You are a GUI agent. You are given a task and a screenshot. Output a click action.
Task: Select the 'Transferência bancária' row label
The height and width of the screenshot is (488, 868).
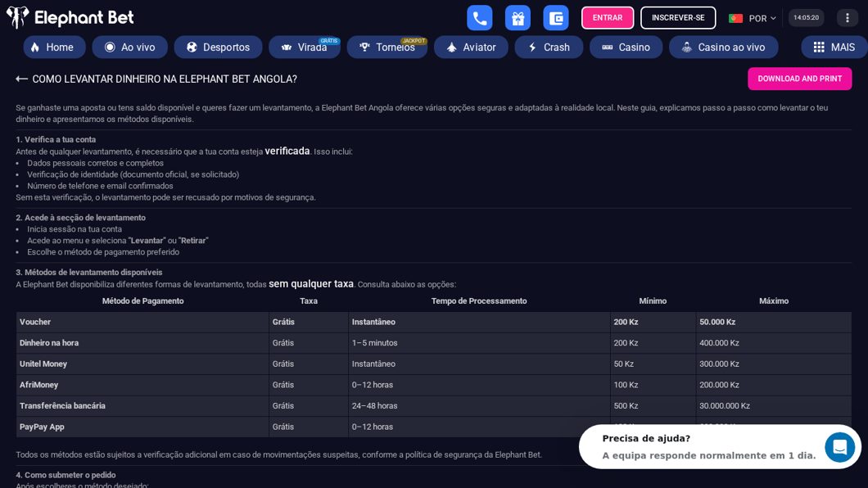coord(62,406)
